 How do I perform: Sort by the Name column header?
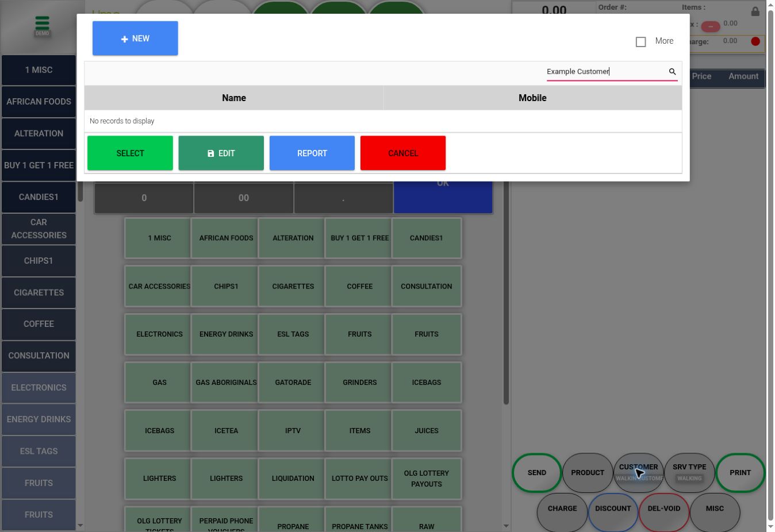pos(234,98)
